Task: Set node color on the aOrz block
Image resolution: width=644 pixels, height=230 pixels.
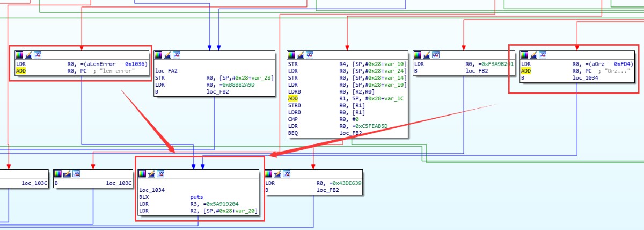Action: pyautogui.click(x=524, y=55)
